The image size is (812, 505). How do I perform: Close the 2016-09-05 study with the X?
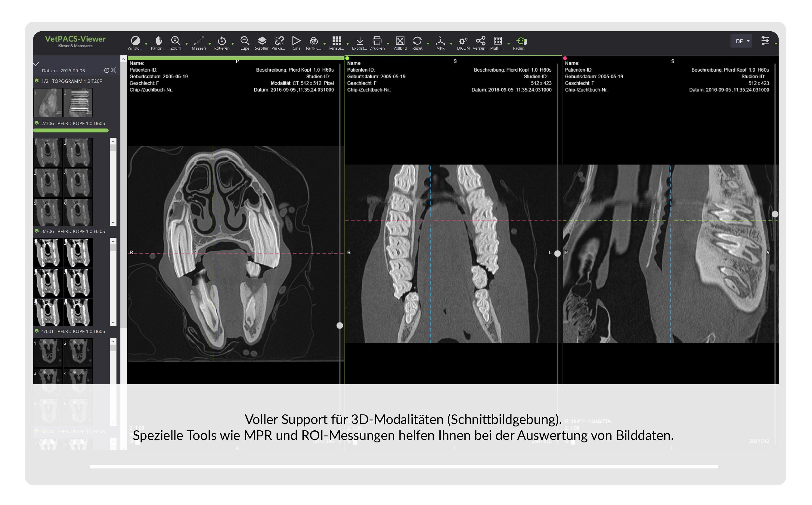click(114, 70)
